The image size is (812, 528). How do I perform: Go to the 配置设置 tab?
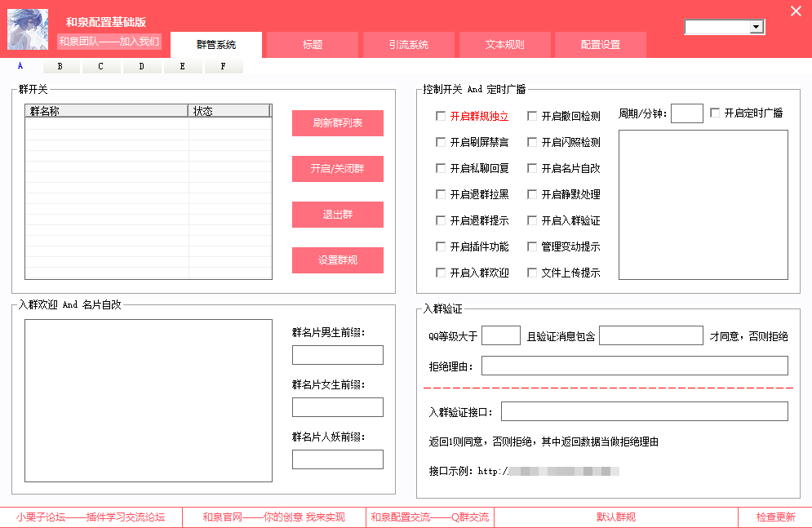tap(601, 45)
